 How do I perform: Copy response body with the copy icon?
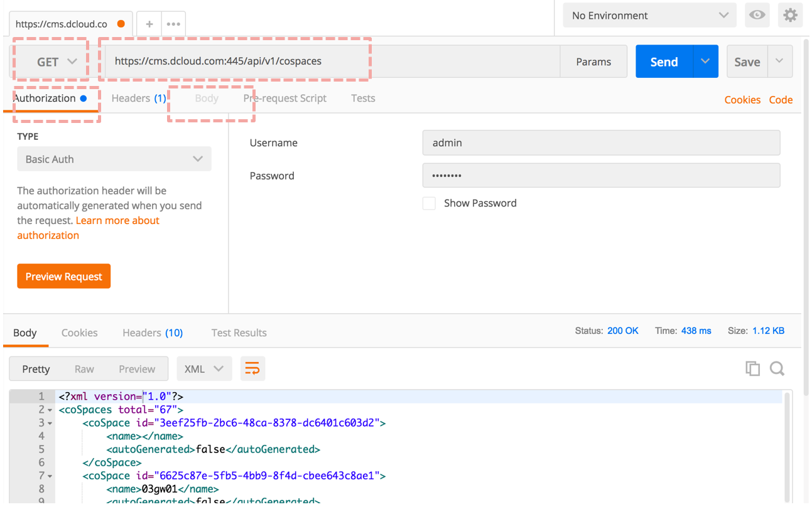point(752,368)
